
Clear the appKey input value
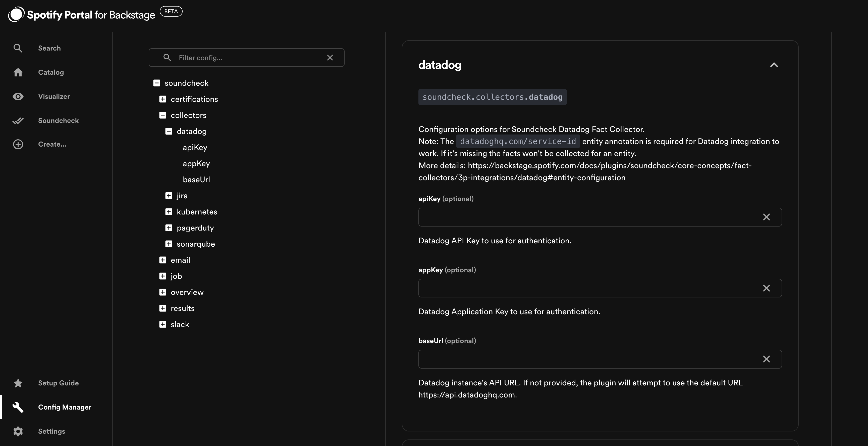click(766, 288)
